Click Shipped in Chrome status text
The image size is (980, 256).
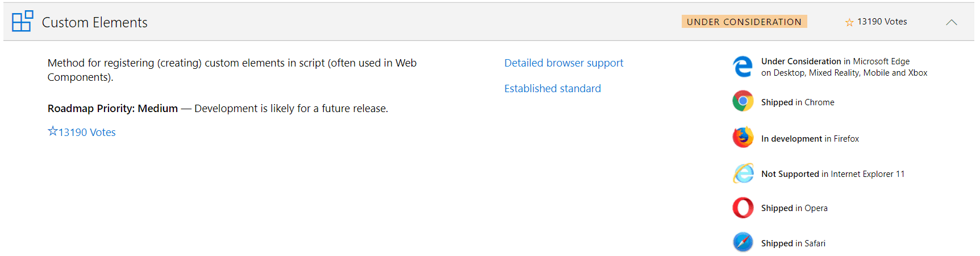798,102
